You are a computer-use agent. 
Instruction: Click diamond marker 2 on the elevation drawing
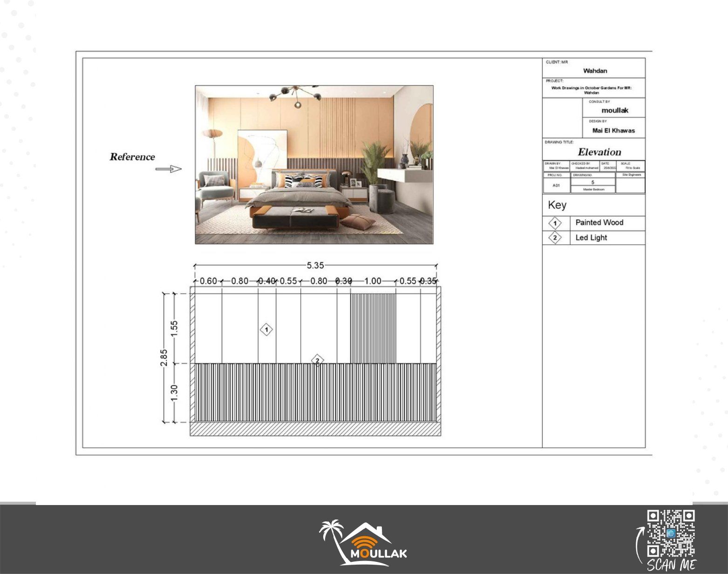317,360
